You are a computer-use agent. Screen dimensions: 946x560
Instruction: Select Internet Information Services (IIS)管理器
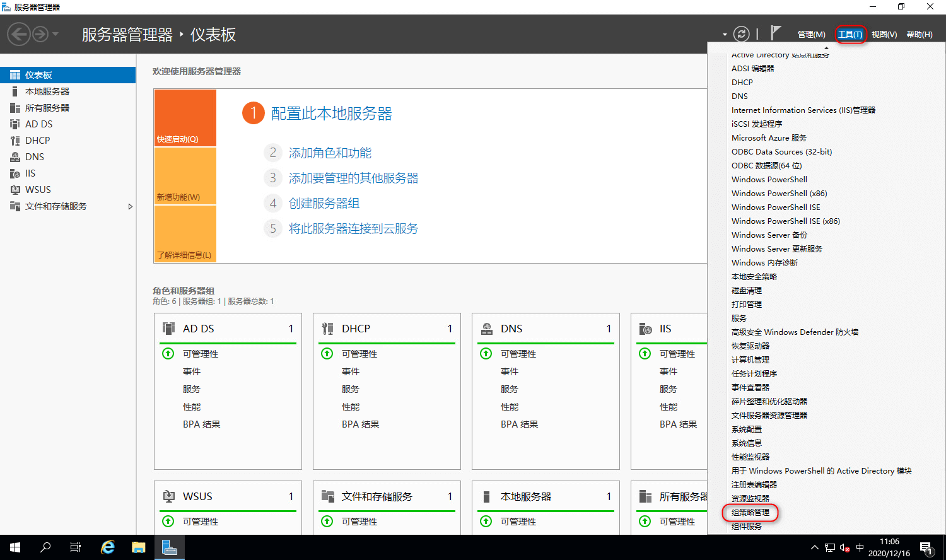click(x=803, y=110)
